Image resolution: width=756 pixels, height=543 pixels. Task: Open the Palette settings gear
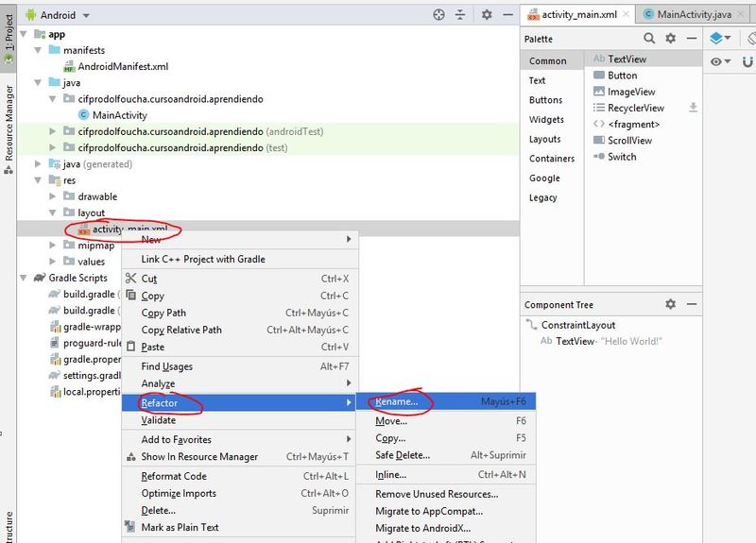pyautogui.click(x=670, y=38)
